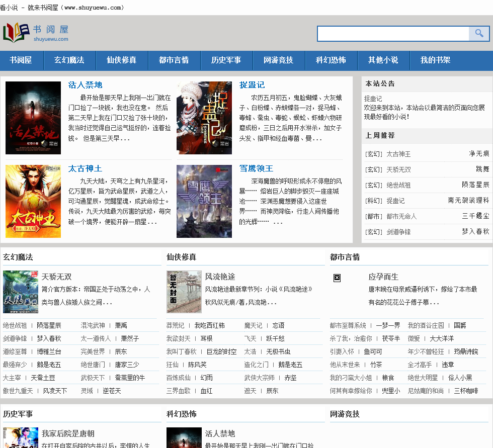Open 太古神王 in last week's recommendations
This screenshot has width=493, height=448.
(x=398, y=154)
